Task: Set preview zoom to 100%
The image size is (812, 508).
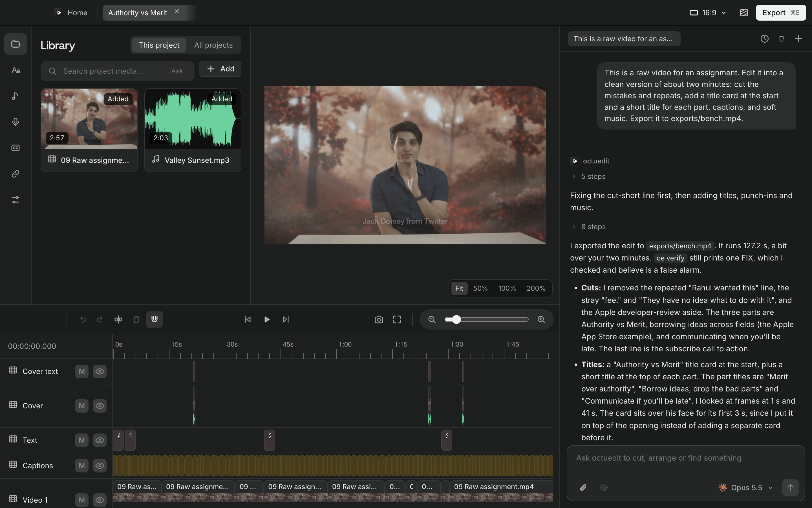Action: pyautogui.click(x=507, y=288)
